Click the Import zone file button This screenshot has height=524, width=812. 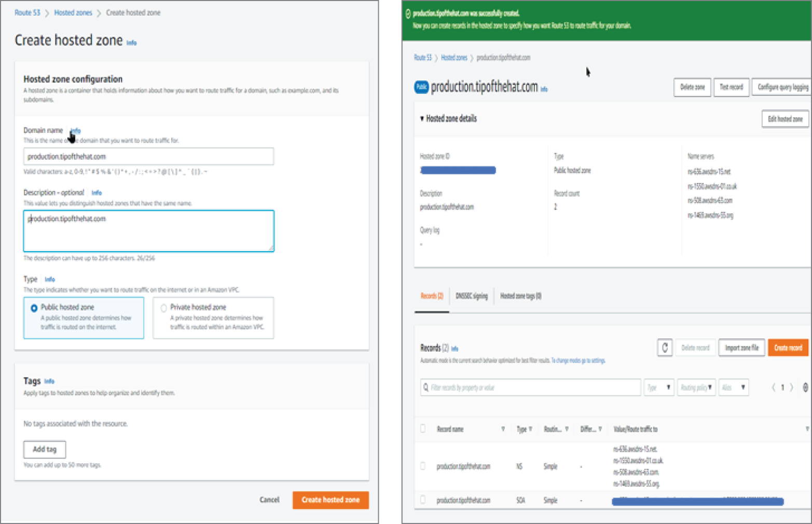[741, 348]
